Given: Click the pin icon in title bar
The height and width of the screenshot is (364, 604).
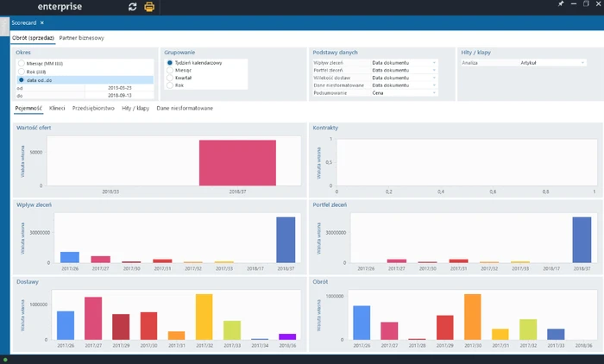Looking at the screenshot, I should tap(561, 4).
